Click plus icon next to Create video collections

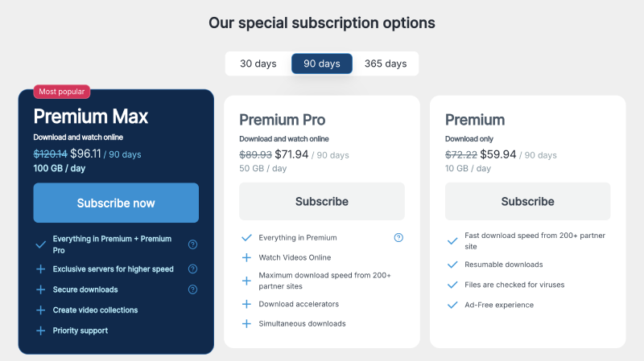(x=40, y=310)
